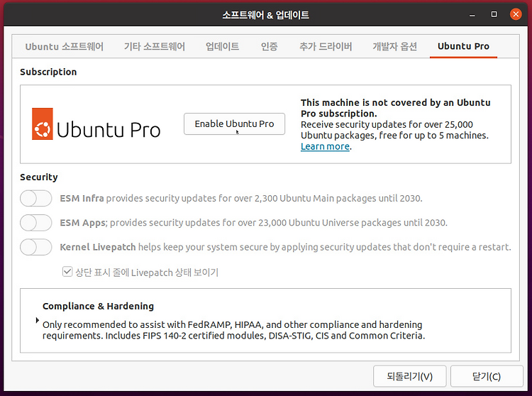Go to the 업데이트 tab
532x396 pixels.
223,47
